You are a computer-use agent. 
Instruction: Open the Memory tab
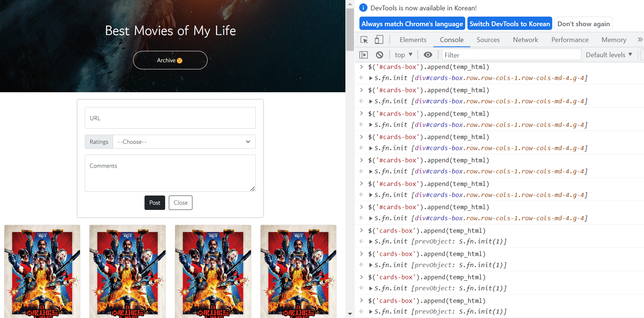click(614, 40)
